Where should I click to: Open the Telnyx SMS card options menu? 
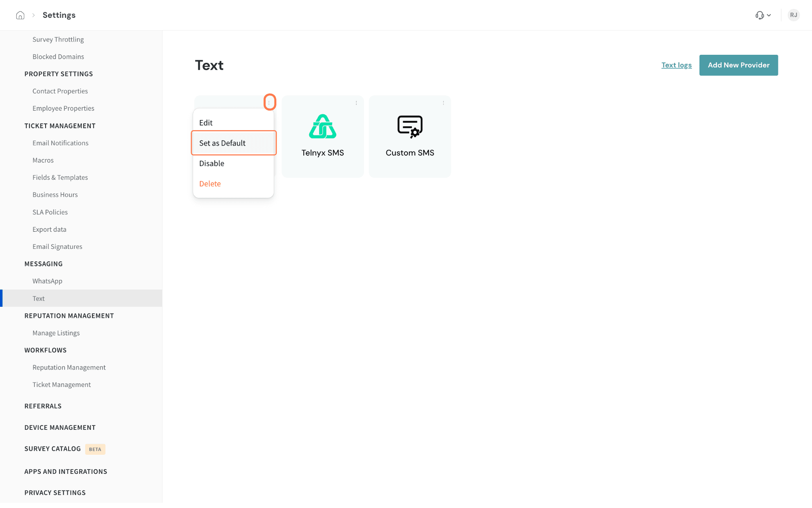tap(356, 103)
